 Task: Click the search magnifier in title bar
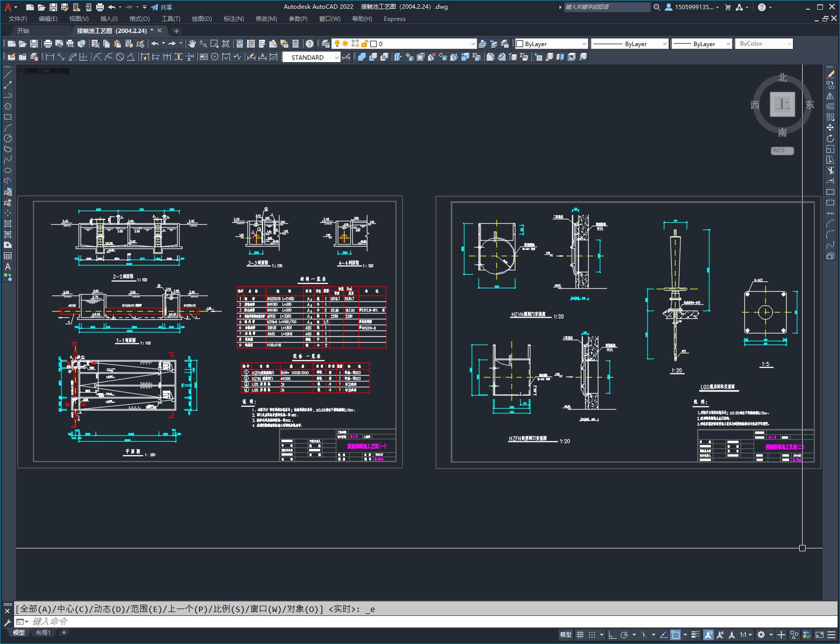pyautogui.click(x=657, y=7)
